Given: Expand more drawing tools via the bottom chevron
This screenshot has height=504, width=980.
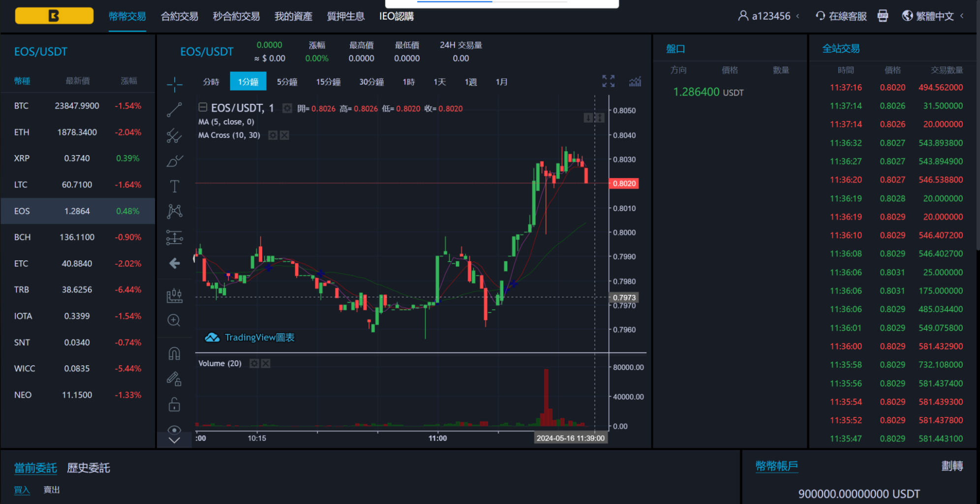Looking at the screenshot, I should (x=174, y=440).
